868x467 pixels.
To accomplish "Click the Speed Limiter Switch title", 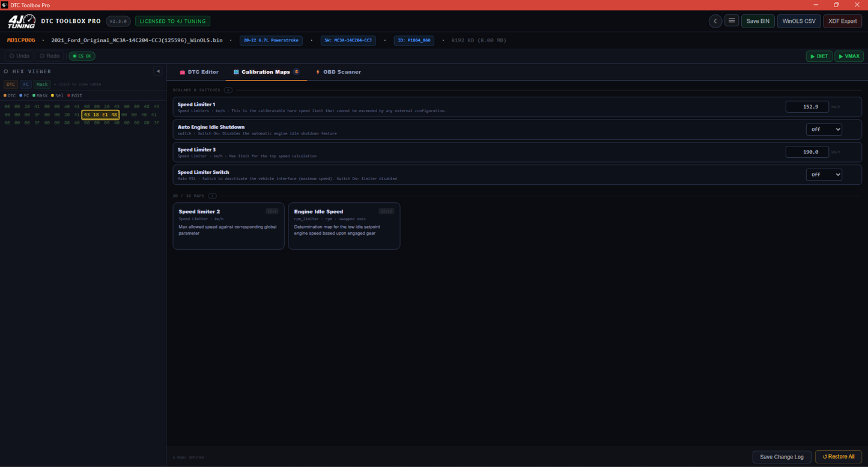I will coord(203,172).
